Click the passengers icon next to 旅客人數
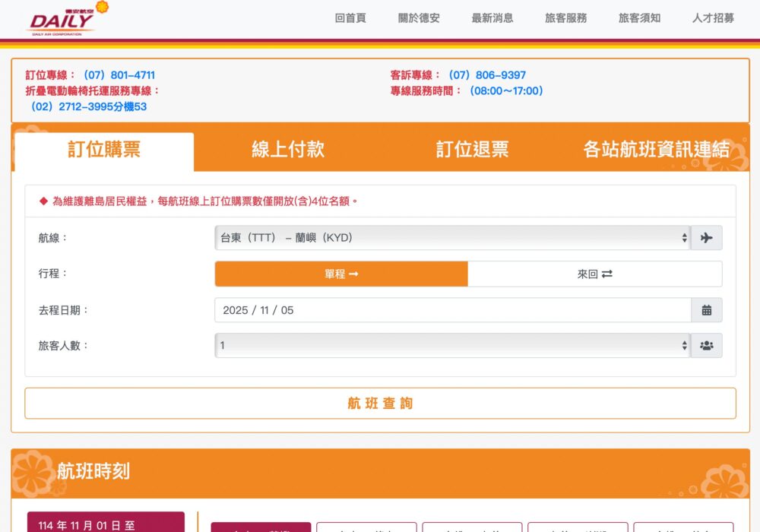Viewport: 760px width, 532px height. [706, 345]
